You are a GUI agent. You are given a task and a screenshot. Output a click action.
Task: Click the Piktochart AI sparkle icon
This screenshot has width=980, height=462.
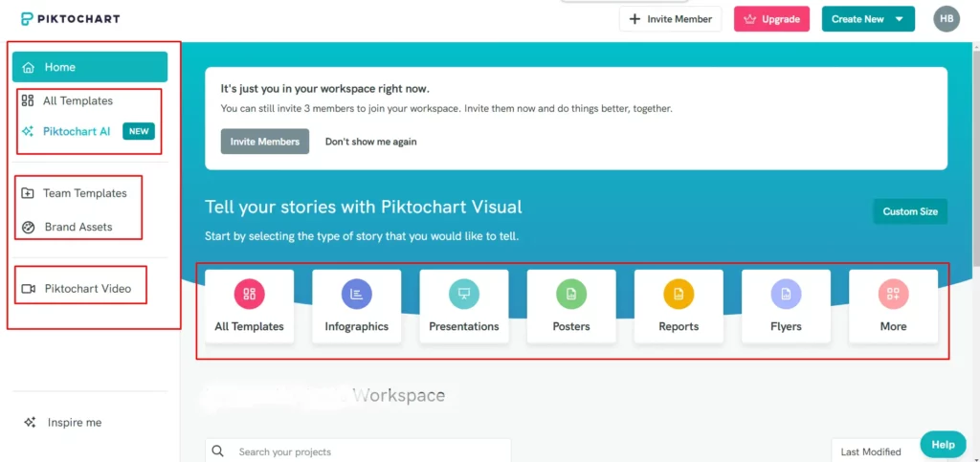28,132
